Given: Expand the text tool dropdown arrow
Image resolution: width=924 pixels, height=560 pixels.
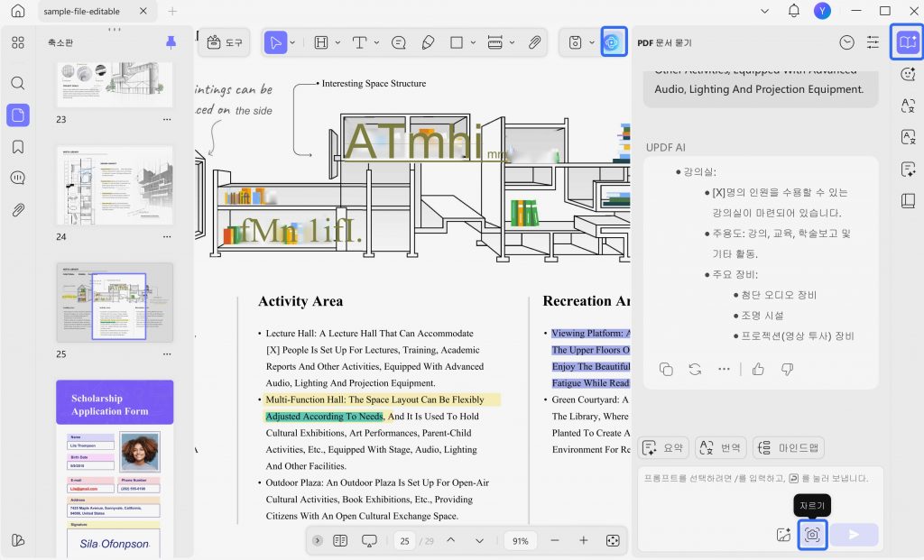Looking at the screenshot, I should (376, 42).
